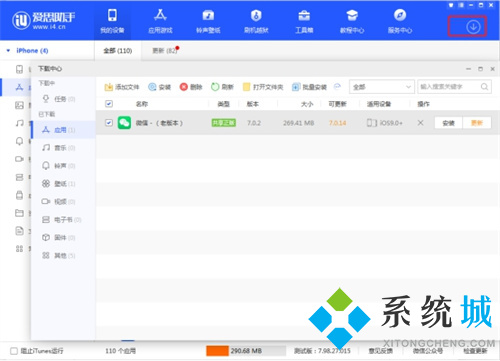Switch to the 全部 (110) tab
The image size is (500, 361).
pyautogui.click(x=118, y=51)
